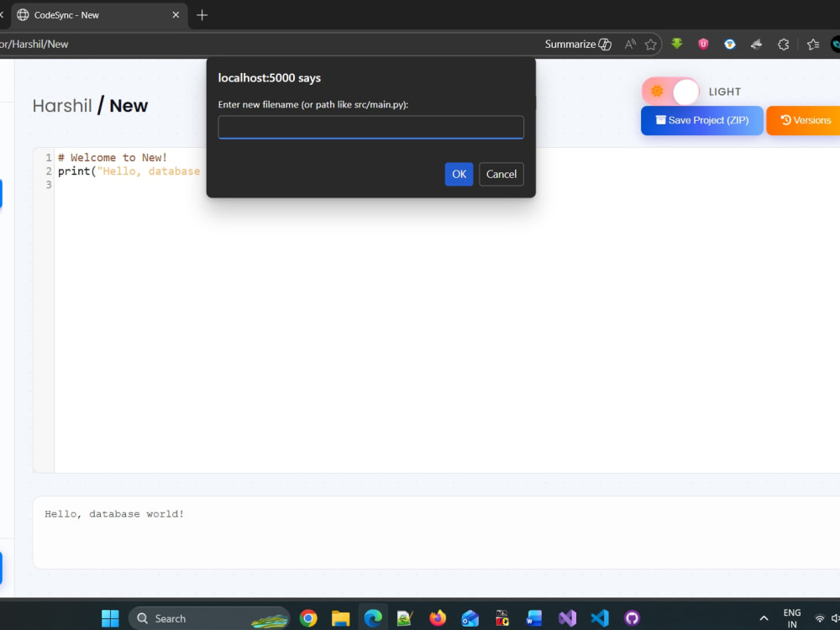840x630 pixels.
Task: Click the Summarize button in address bar
Action: pos(578,45)
